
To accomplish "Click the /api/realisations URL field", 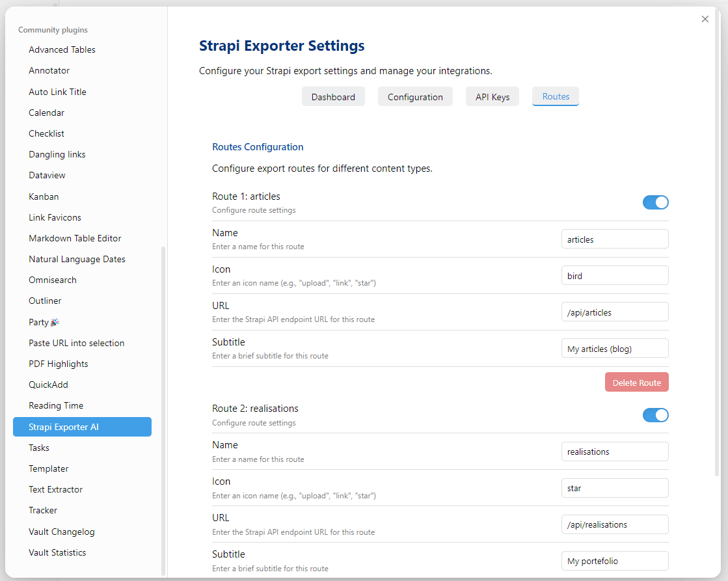I will click(x=615, y=524).
